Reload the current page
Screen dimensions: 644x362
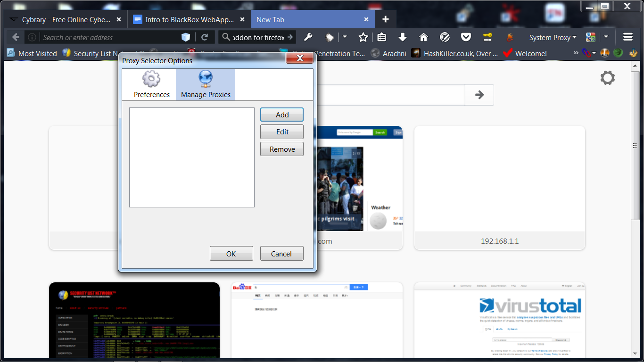(x=205, y=37)
